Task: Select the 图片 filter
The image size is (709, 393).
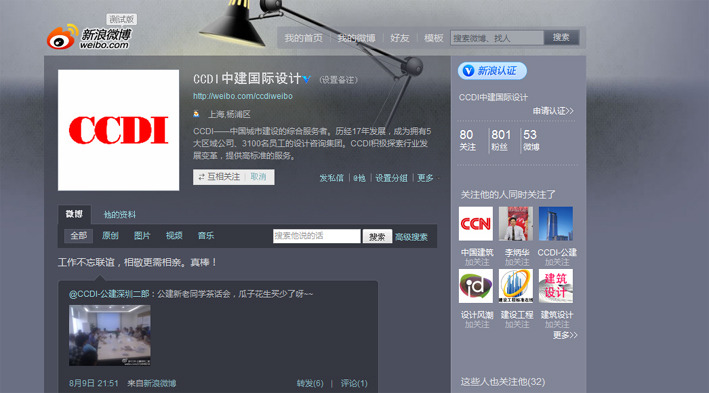Action: click(x=142, y=236)
